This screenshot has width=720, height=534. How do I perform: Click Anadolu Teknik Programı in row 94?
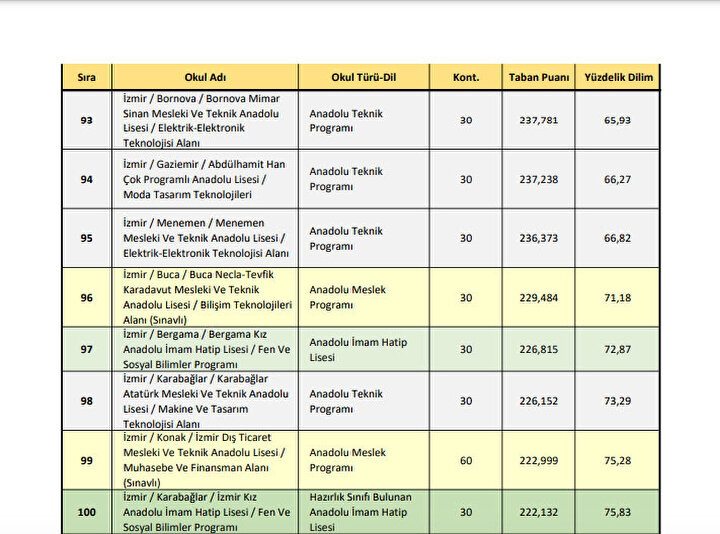point(346,179)
